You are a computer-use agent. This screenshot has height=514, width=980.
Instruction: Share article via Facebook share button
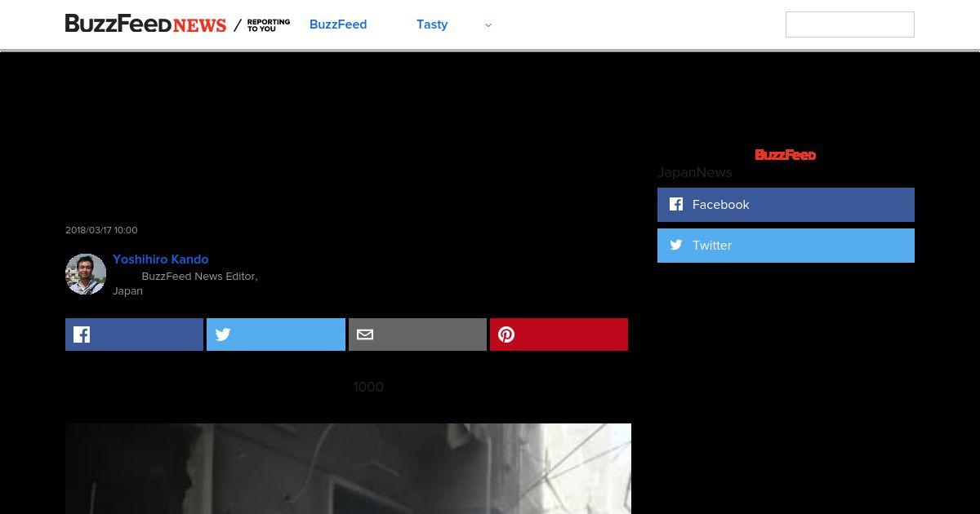(x=134, y=335)
